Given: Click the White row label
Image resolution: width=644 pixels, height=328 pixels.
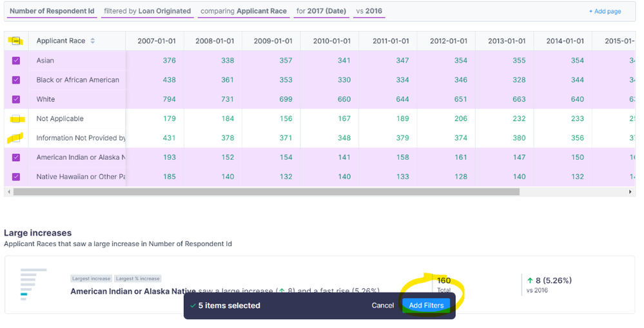Looking at the screenshot, I should point(46,99).
